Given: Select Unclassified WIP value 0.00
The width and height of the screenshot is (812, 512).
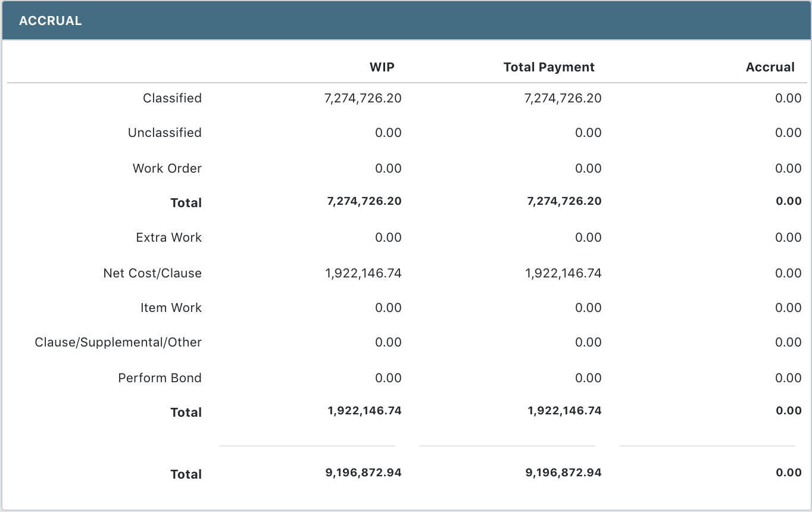Looking at the screenshot, I should coord(388,133).
